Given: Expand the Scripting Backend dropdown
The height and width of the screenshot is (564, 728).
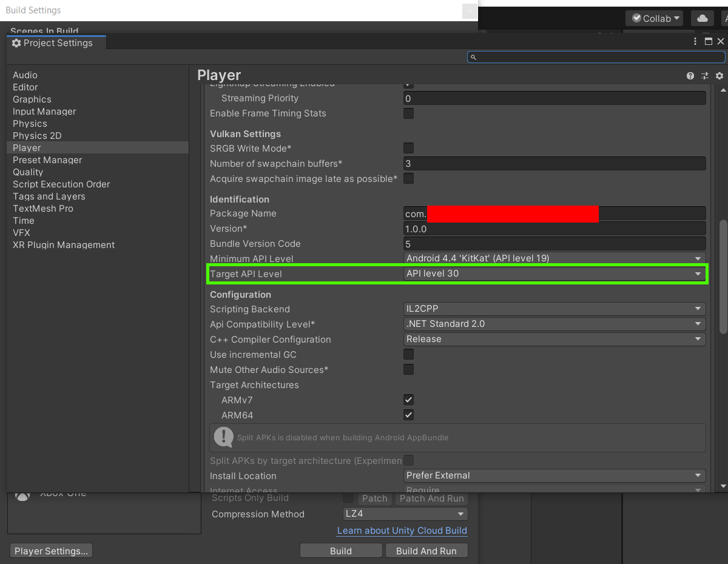Looking at the screenshot, I should click(x=554, y=309).
